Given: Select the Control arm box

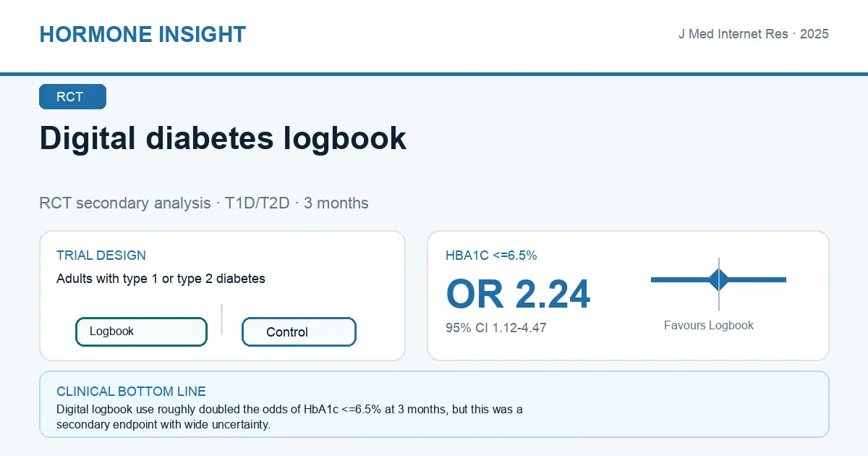Looking at the screenshot, I should coord(299,332).
